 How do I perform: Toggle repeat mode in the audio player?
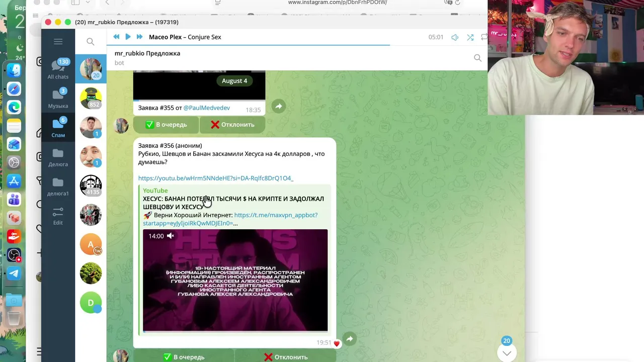click(x=484, y=37)
